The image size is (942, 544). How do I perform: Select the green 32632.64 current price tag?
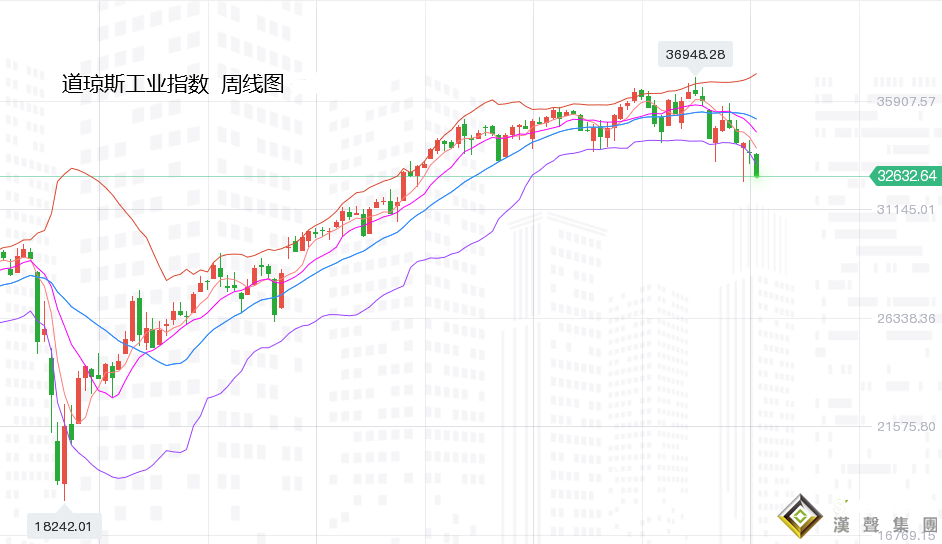pos(906,176)
